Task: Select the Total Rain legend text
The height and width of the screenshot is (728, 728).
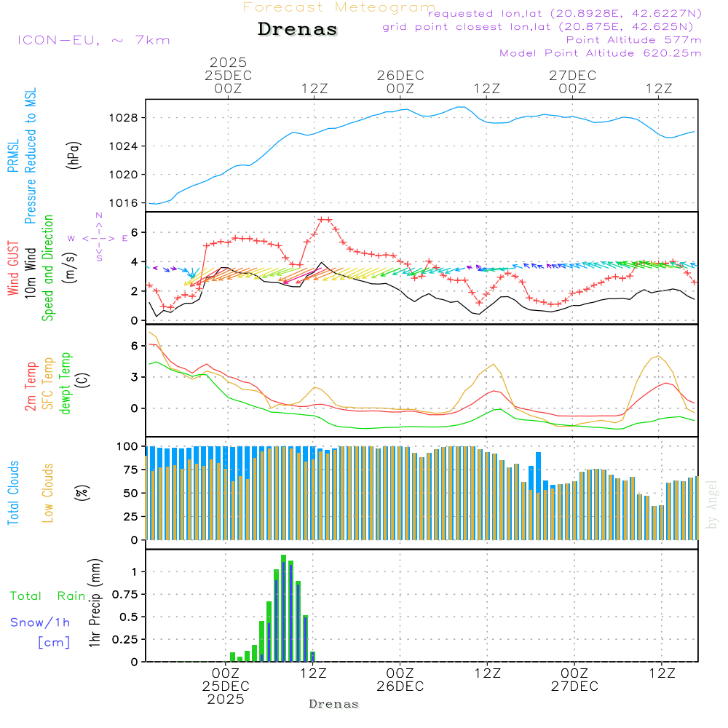Action: coord(48,596)
